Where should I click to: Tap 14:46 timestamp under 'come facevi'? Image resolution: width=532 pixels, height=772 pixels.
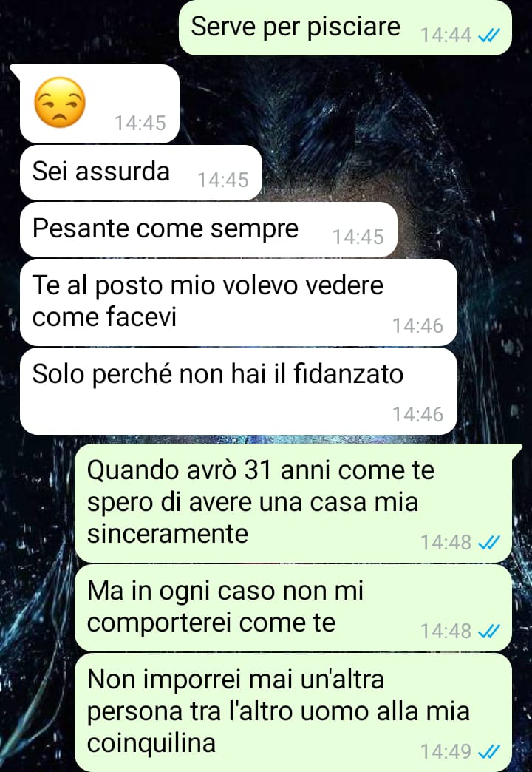(417, 326)
